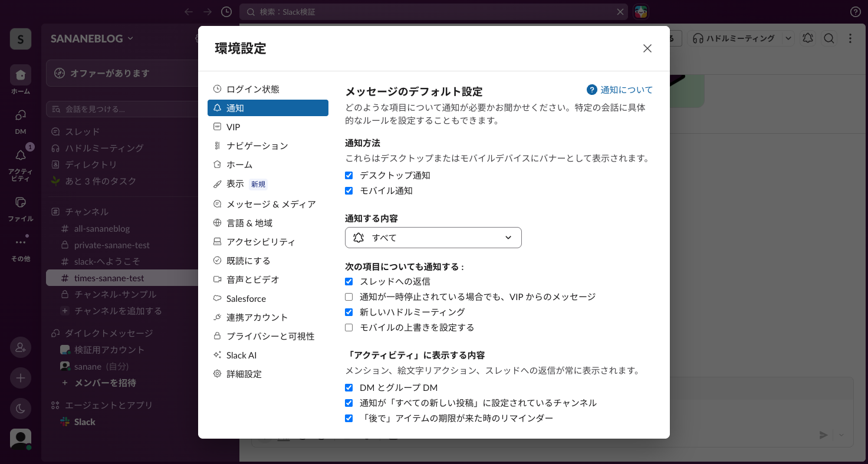This screenshot has width=868, height=464.
Task: Open the channel more-options kebab icon
Action: [850, 38]
